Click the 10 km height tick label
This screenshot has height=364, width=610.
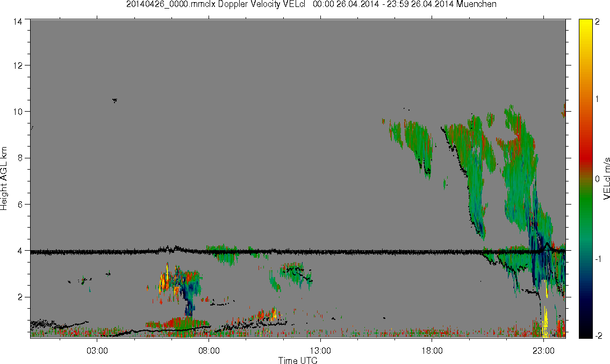pos(18,112)
